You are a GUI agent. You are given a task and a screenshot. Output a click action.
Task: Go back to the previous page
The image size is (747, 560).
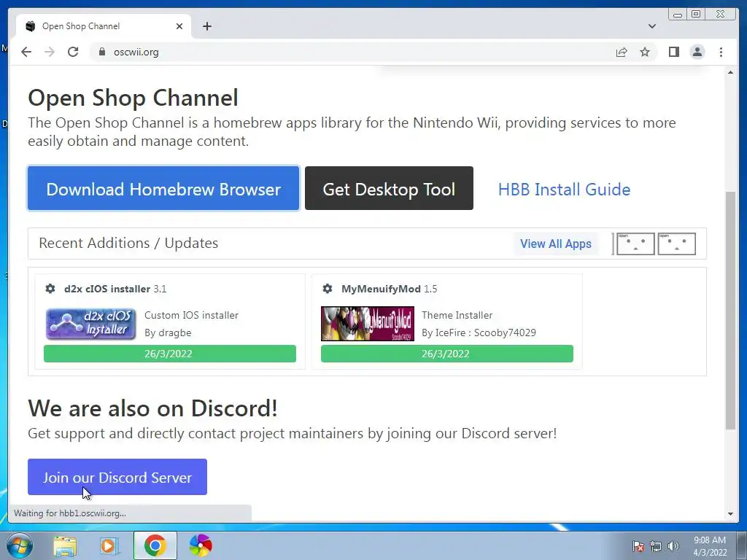(x=26, y=52)
